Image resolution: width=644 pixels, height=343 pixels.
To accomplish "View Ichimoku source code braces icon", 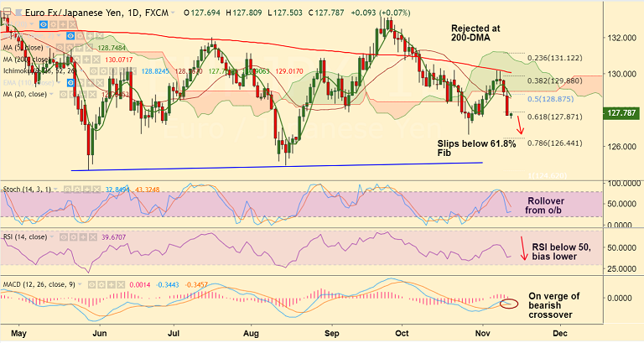I will tap(113, 71).
